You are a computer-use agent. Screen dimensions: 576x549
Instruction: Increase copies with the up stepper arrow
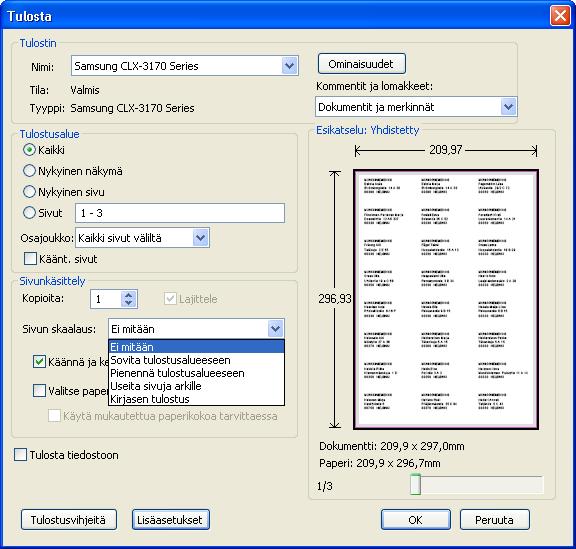[x=128, y=295]
